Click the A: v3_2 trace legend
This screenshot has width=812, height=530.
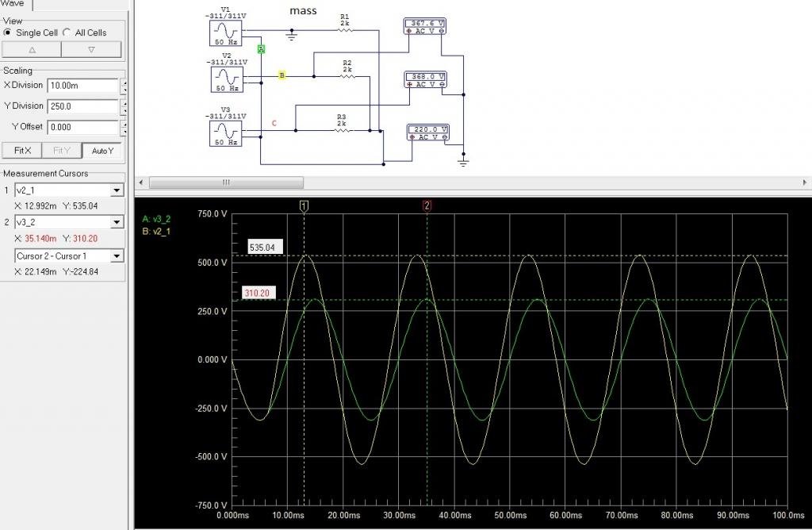[156, 219]
